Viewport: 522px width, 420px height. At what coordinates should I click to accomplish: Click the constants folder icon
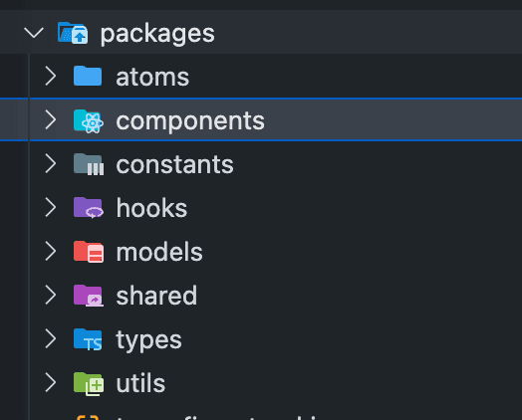[x=89, y=164]
